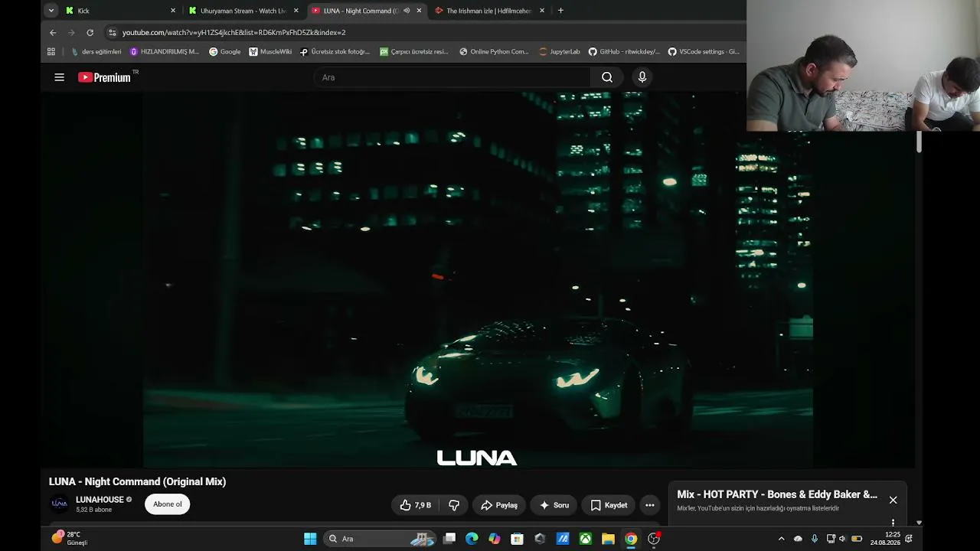Close the HOT PARTY mix panel
Screen dimensions: 980x551
pos(893,500)
